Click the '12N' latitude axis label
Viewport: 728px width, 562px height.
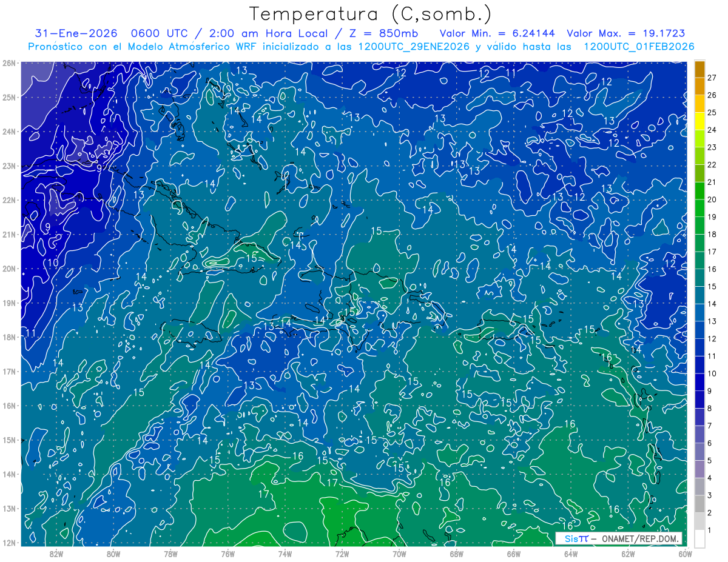(8, 543)
